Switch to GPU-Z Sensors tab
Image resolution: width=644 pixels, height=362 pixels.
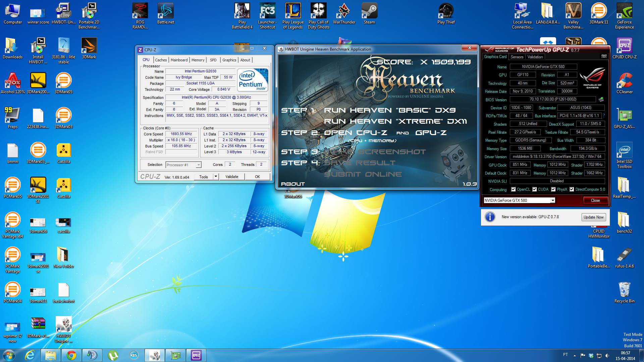point(517,57)
